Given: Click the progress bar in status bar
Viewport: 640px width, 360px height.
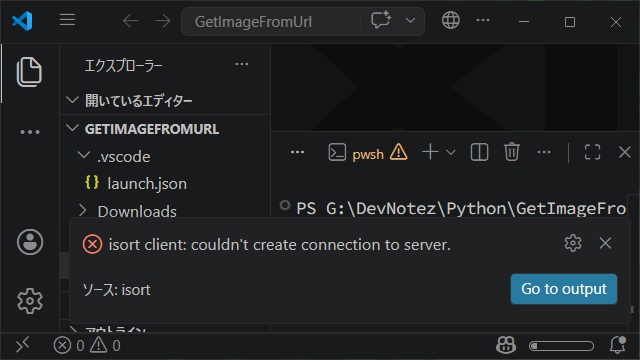Looking at the screenshot, I should 561,346.
